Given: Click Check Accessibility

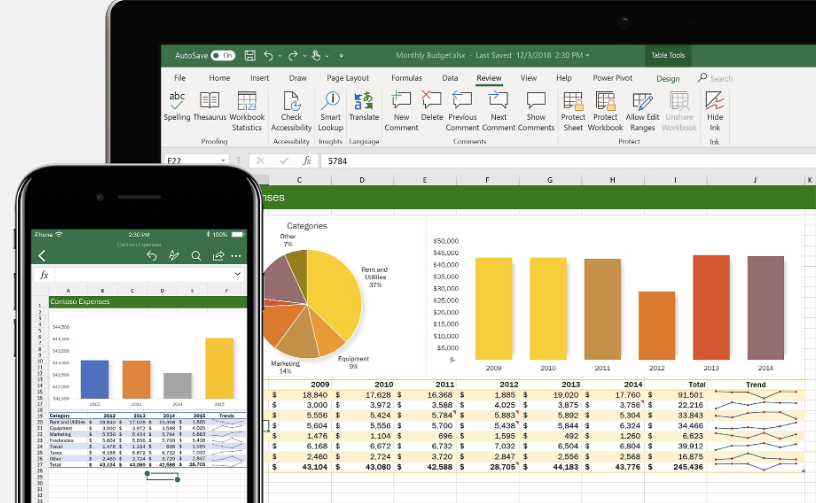Looking at the screenshot, I should [291, 111].
